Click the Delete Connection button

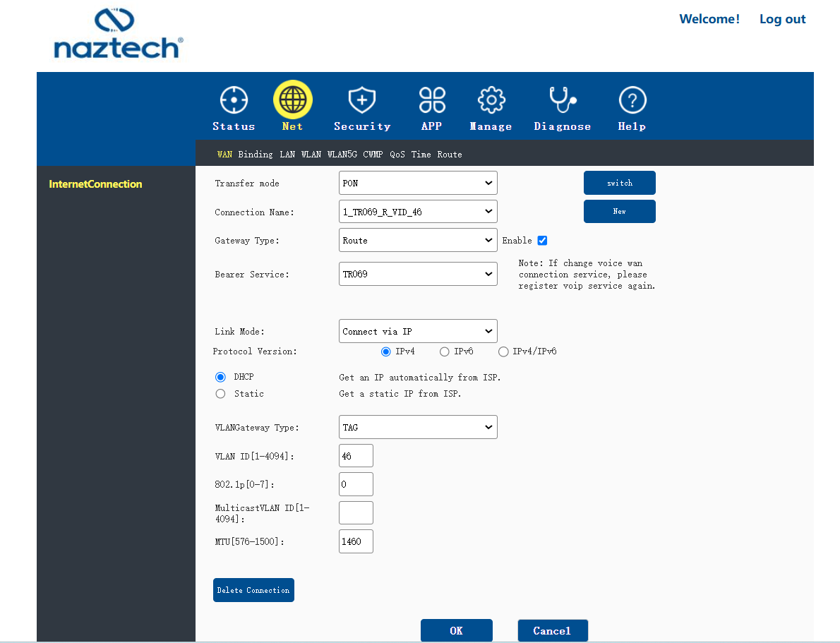pyautogui.click(x=253, y=590)
